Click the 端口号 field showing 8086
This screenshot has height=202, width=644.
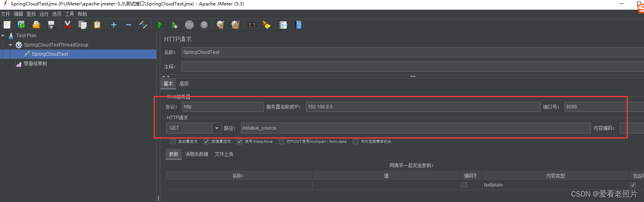(604, 107)
